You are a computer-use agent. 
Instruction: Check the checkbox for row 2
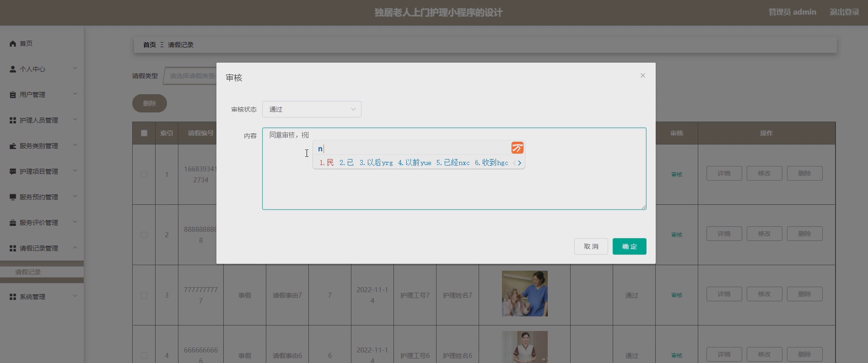click(x=144, y=235)
